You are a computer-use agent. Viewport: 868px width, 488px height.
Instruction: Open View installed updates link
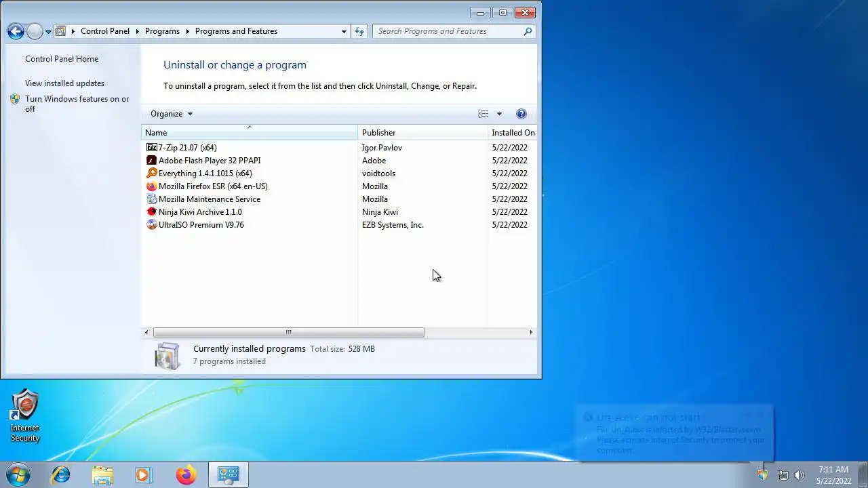[64, 83]
